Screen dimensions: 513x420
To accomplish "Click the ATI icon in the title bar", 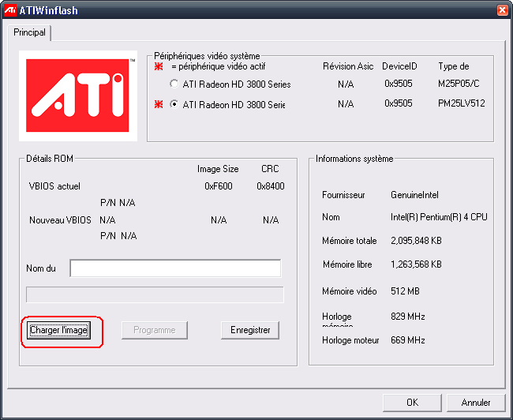I will pyautogui.click(x=9, y=9).
